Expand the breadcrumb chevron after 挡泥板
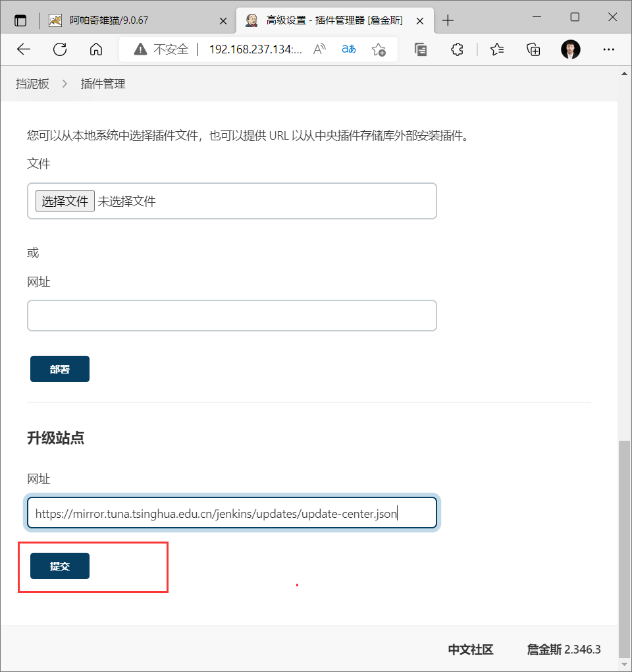Viewport: 632px width, 672px height. tap(65, 84)
